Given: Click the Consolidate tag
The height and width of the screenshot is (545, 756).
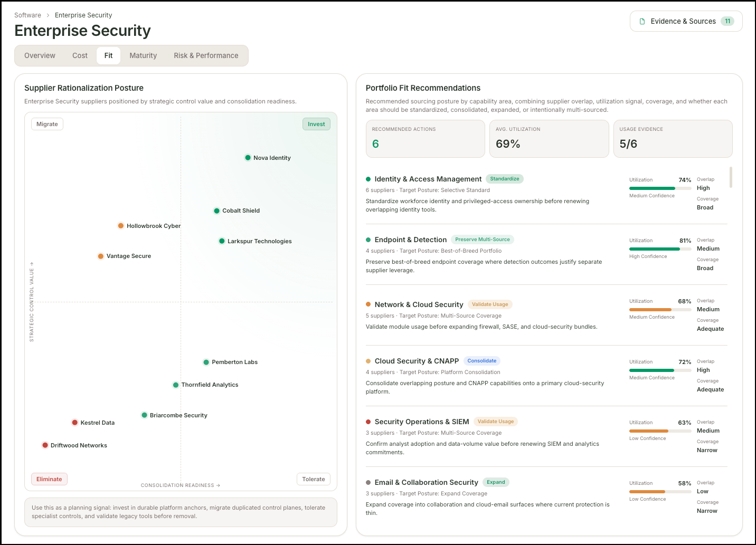Looking at the screenshot, I should (x=482, y=361).
